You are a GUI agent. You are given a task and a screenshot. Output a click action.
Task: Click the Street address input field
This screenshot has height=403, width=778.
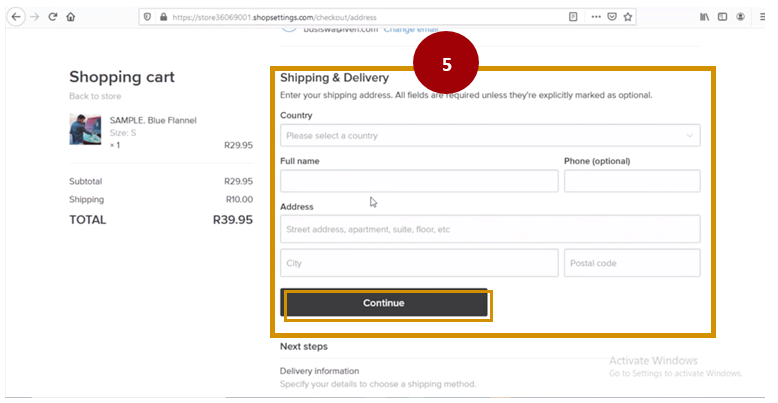coord(490,229)
